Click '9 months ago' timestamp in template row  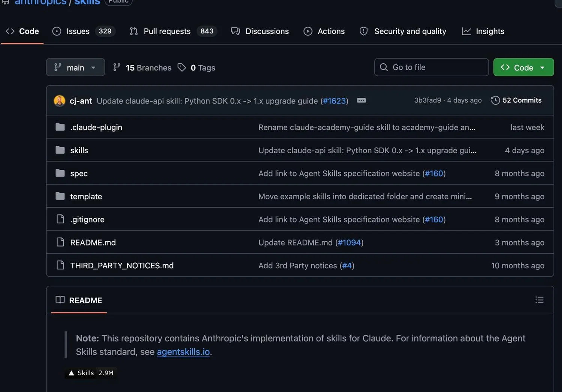tap(519, 196)
